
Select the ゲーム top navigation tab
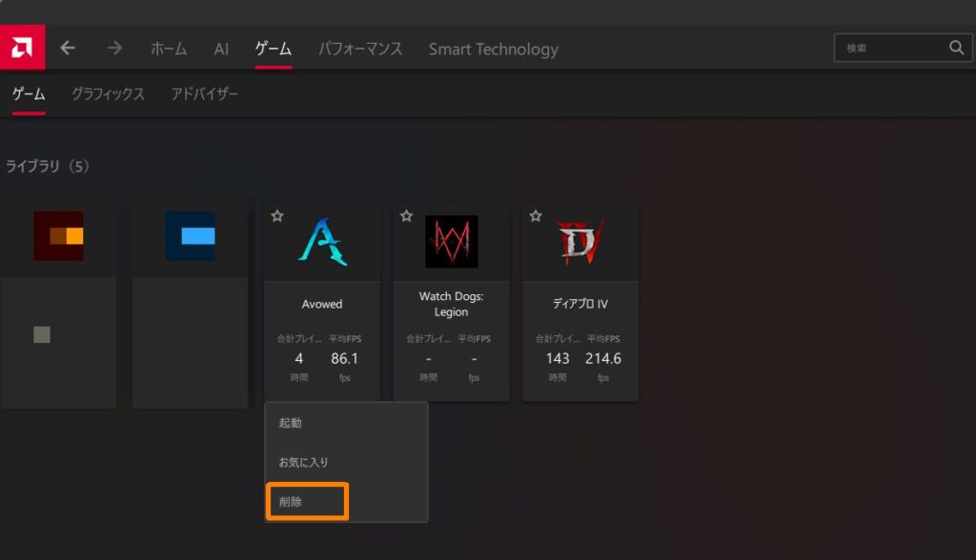274,49
